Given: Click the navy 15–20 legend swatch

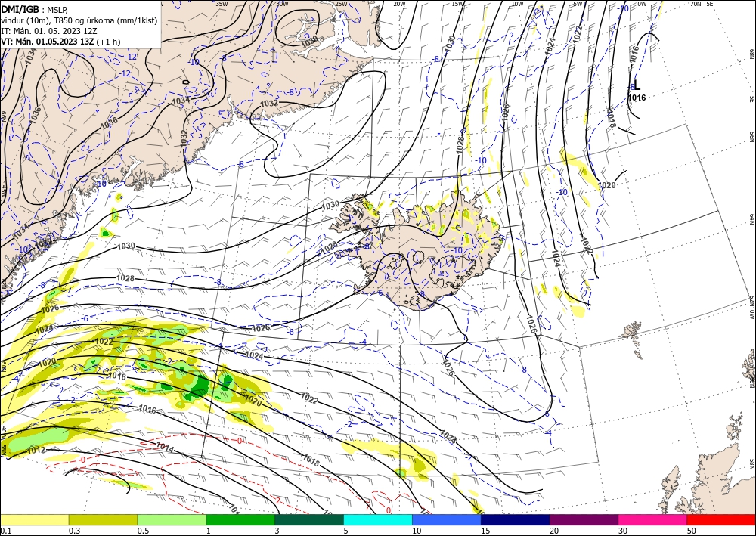Looking at the screenshot, I should tap(516, 520).
